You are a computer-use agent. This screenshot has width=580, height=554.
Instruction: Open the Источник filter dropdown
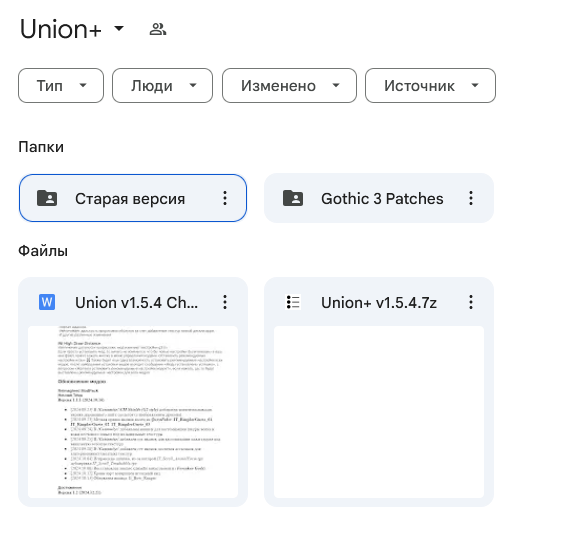coord(430,85)
